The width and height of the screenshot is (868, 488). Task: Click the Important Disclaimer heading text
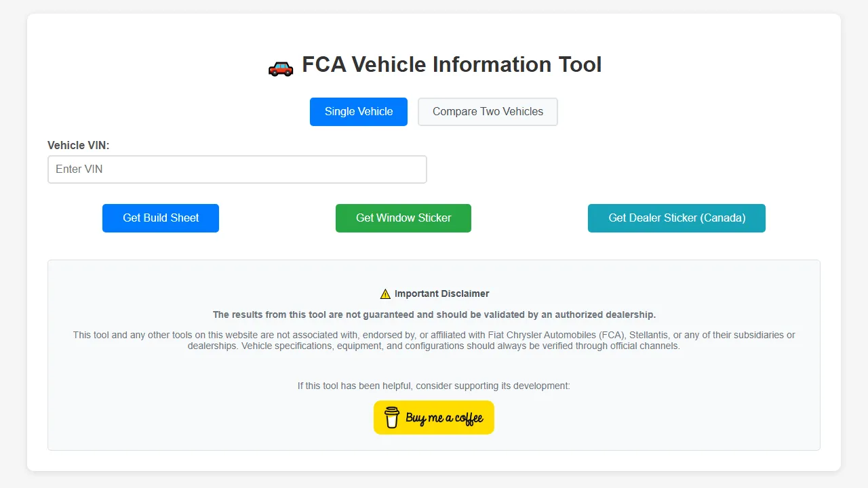[441, 293]
